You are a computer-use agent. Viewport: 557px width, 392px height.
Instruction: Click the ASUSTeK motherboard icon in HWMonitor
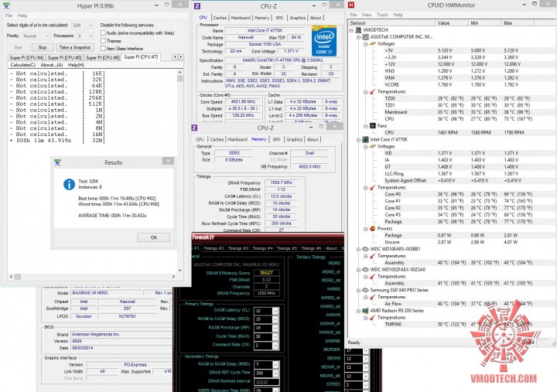click(x=365, y=37)
